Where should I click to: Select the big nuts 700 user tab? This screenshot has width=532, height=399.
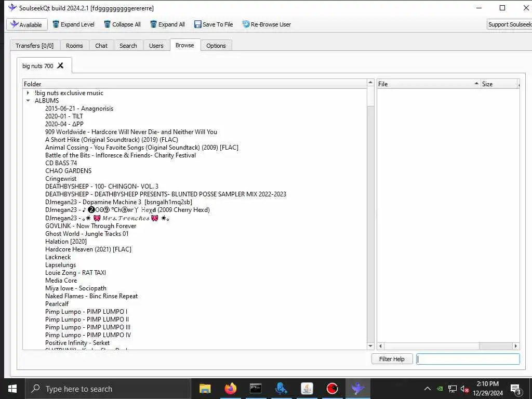[x=37, y=66]
